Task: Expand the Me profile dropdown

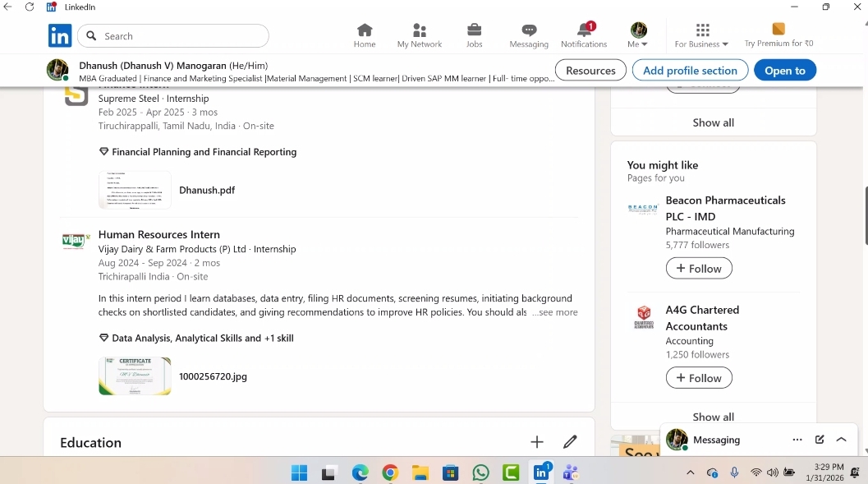Action: (638, 35)
